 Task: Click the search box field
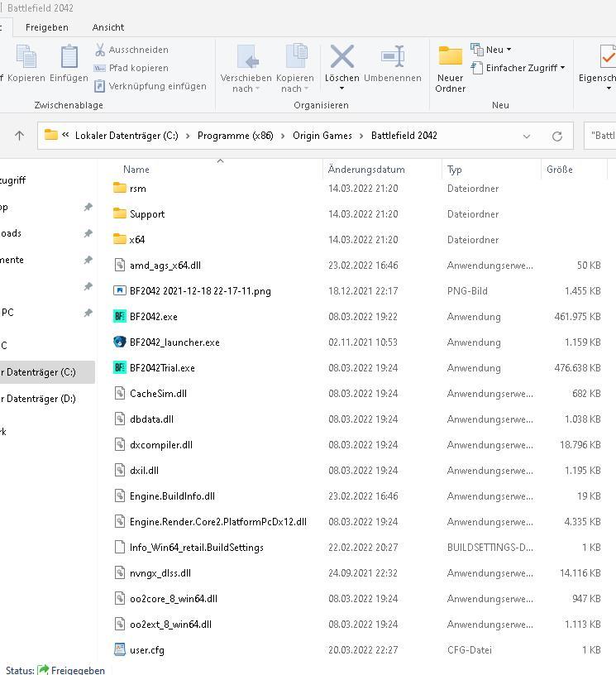[x=600, y=136]
